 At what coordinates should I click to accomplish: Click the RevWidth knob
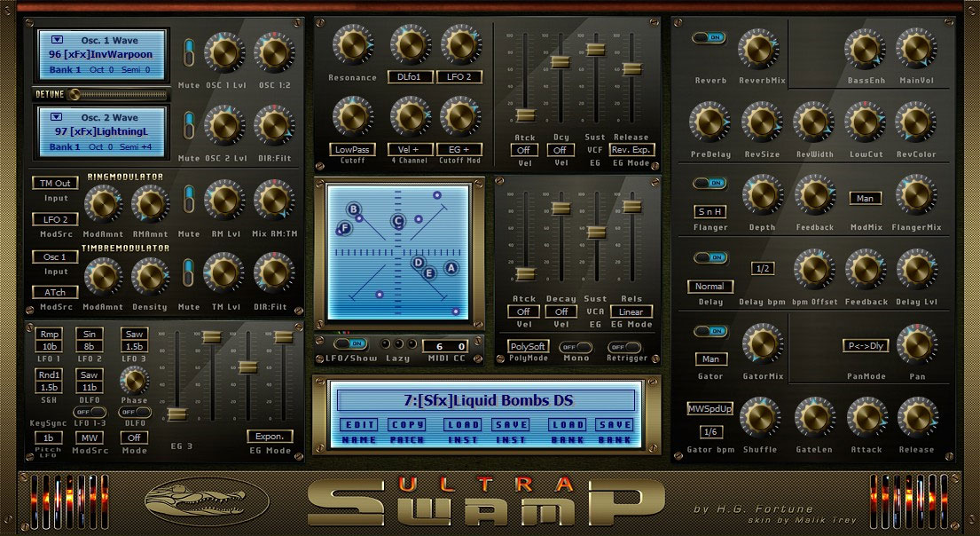tap(814, 122)
